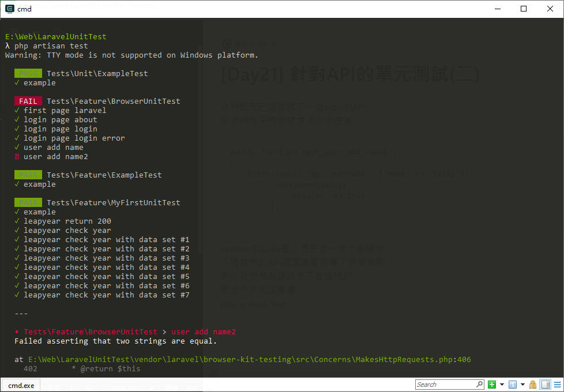Image resolution: width=564 pixels, height=392 pixels.
Task: Click the failed mark beside user add name2
Action: 17,156
